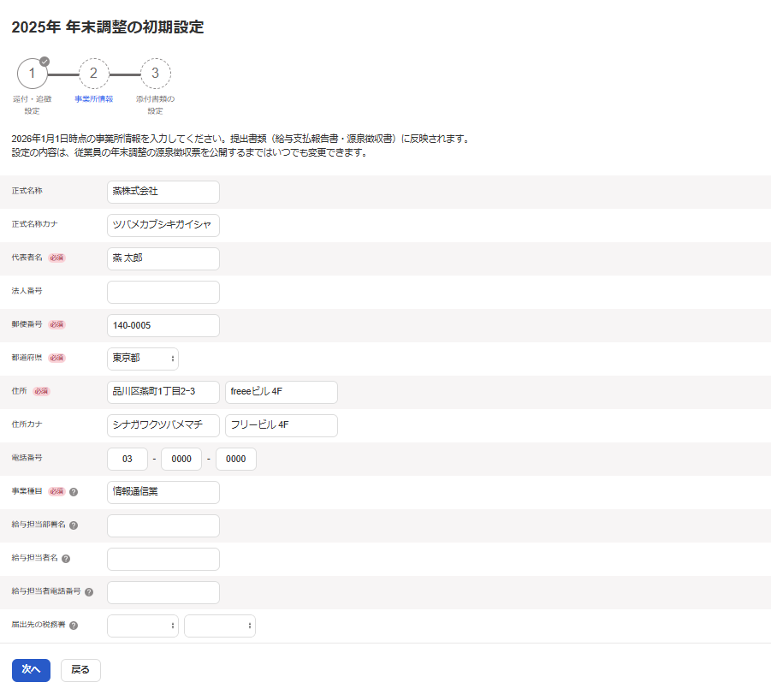Click the empty 法人番号 input field
This screenshot has width=771, height=700.
pyautogui.click(x=163, y=292)
